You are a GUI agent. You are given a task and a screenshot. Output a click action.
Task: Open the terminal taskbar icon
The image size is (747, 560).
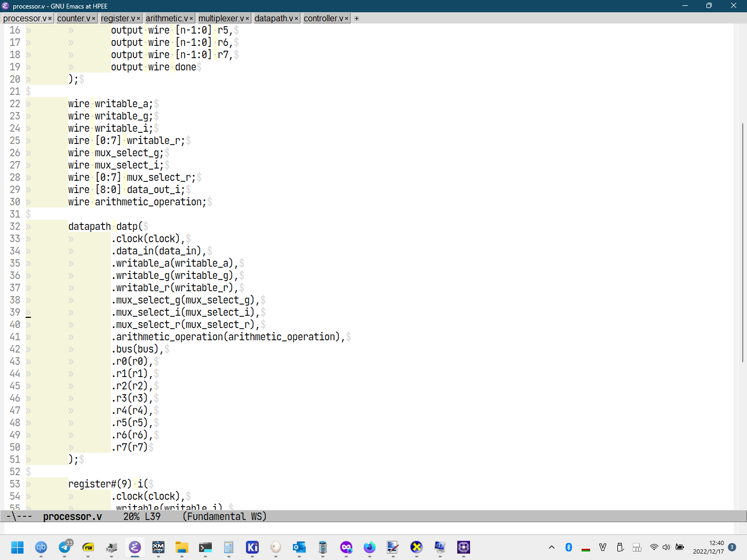tap(205, 547)
